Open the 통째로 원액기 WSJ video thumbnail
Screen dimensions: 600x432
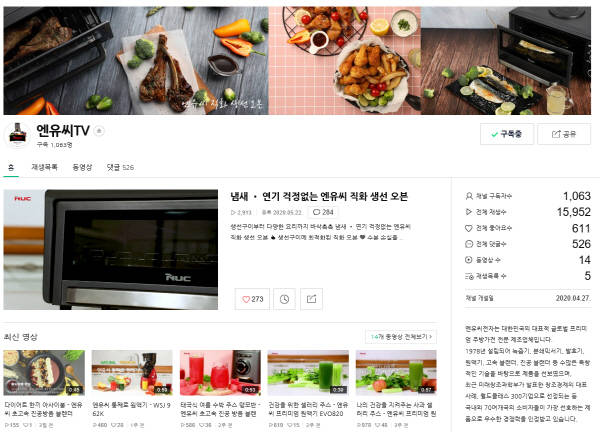pos(132,373)
